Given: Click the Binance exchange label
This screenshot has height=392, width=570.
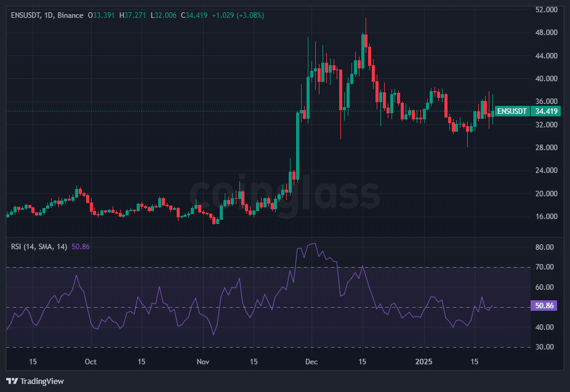Looking at the screenshot, I should pos(70,15).
